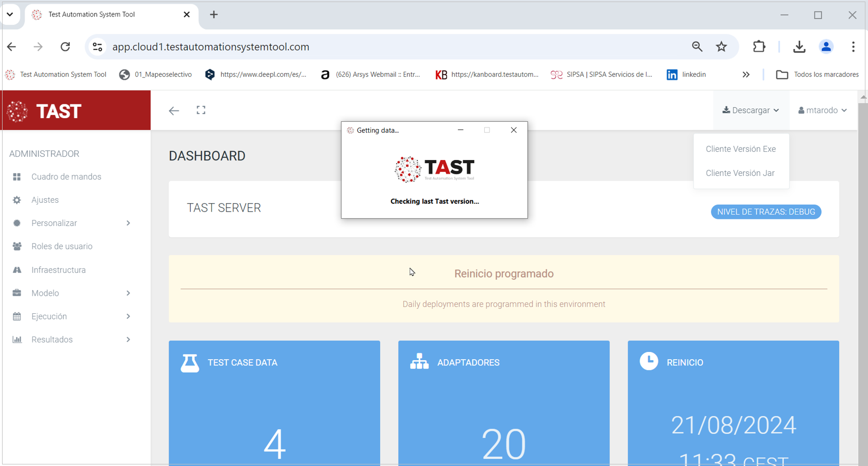
Task: Select the ADAPTADORES hierarchy icon
Action: click(419, 362)
